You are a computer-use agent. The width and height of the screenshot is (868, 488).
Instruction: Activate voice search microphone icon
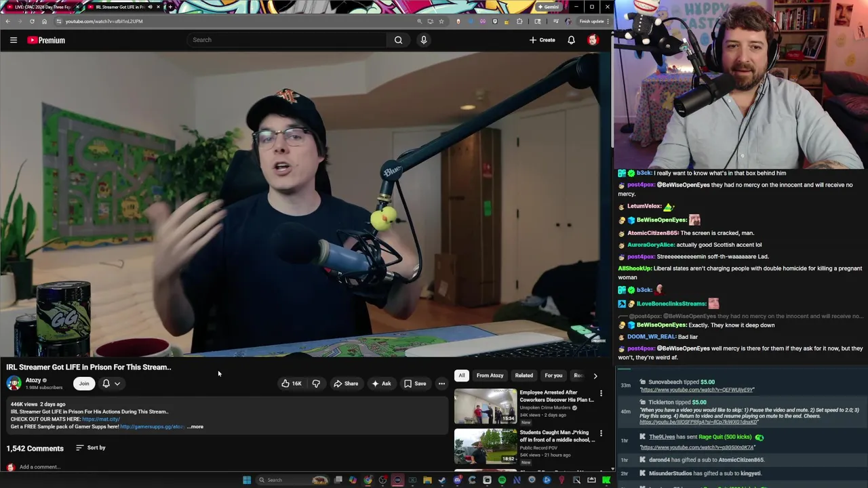(423, 40)
